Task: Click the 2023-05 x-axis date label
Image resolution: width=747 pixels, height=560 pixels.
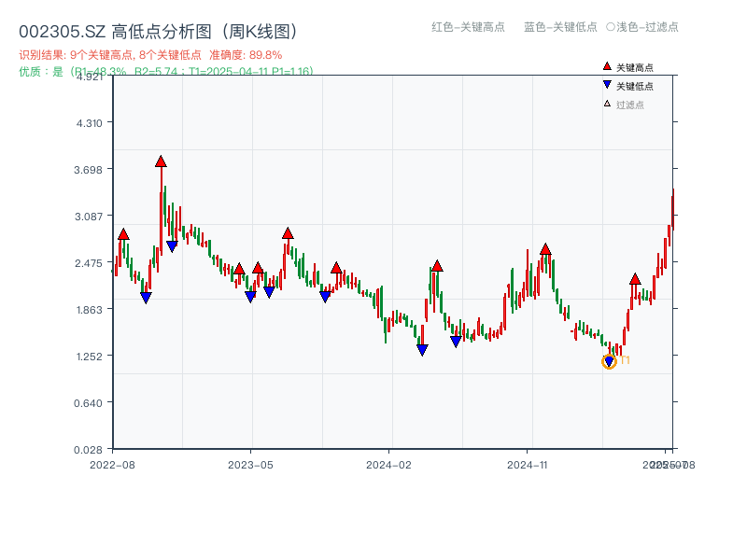Action: tap(250, 464)
